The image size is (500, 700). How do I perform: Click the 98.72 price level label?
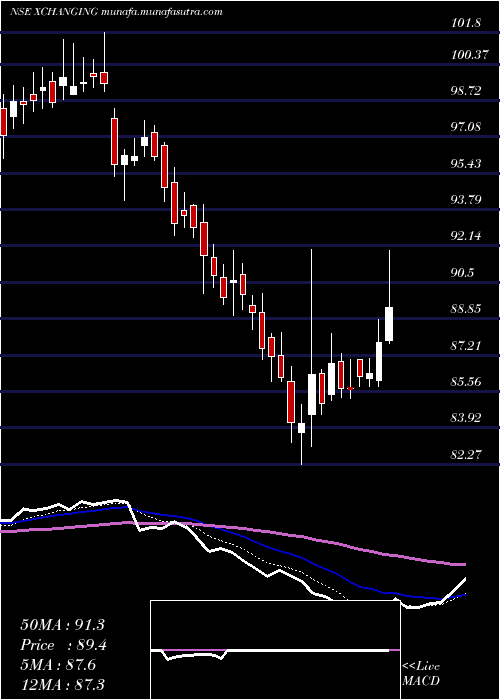(466, 91)
